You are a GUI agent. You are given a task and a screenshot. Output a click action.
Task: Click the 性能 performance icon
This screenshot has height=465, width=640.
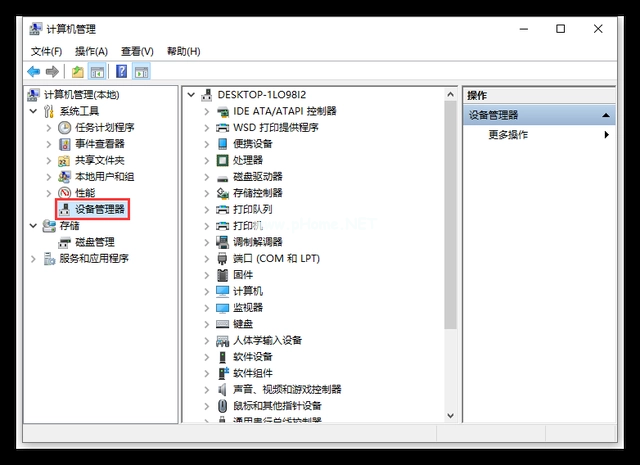(65, 193)
